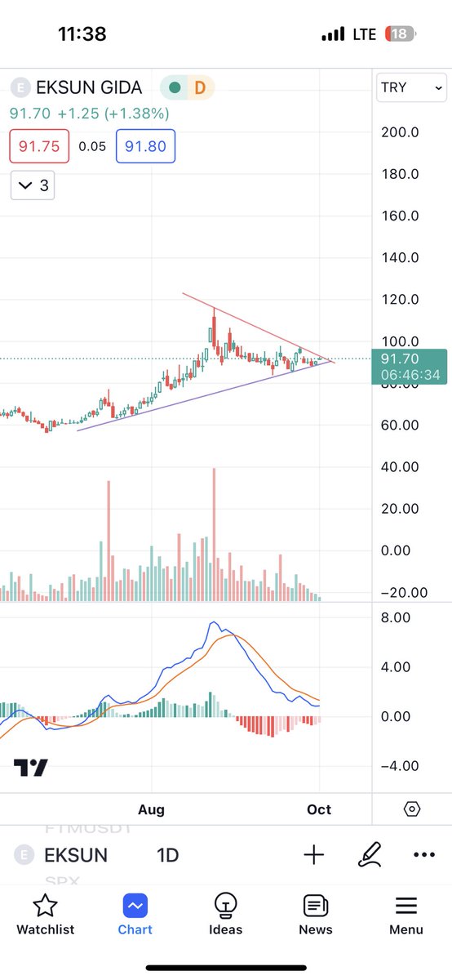Viewport: 452px width, 980px height.
Task: Tap the D interval badge beside EKSUN GIDA
Action: point(200,87)
